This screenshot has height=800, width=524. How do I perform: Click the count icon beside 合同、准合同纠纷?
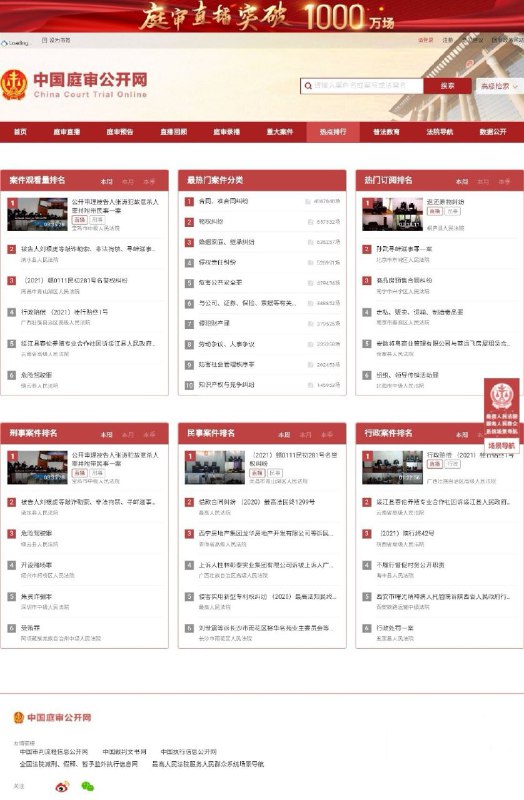(x=308, y=202)
